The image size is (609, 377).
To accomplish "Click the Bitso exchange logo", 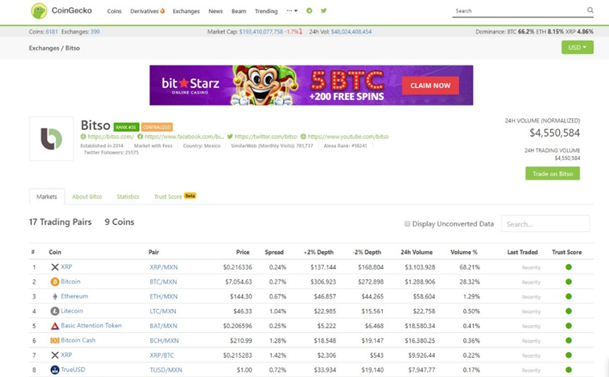I will click(51, 139).
